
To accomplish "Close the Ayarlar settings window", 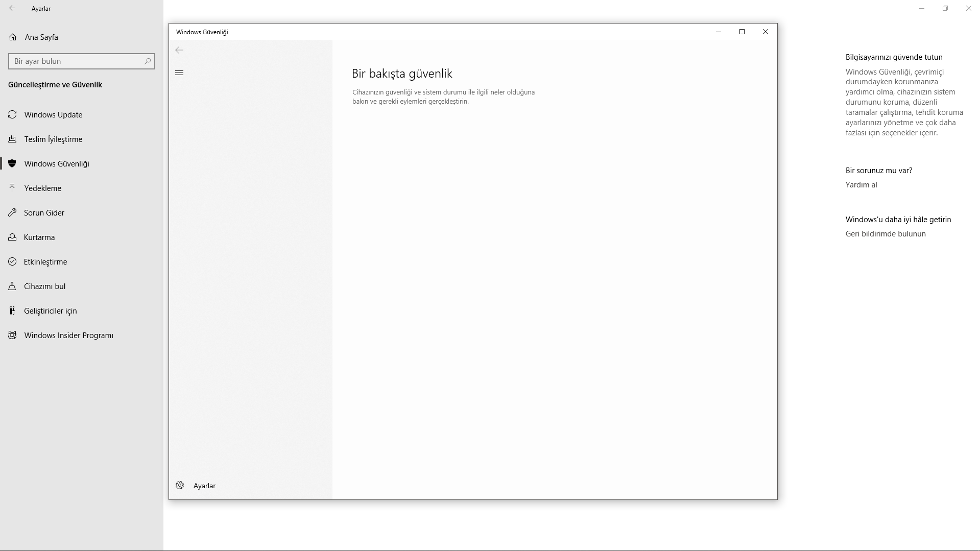I will click(969, 8).
